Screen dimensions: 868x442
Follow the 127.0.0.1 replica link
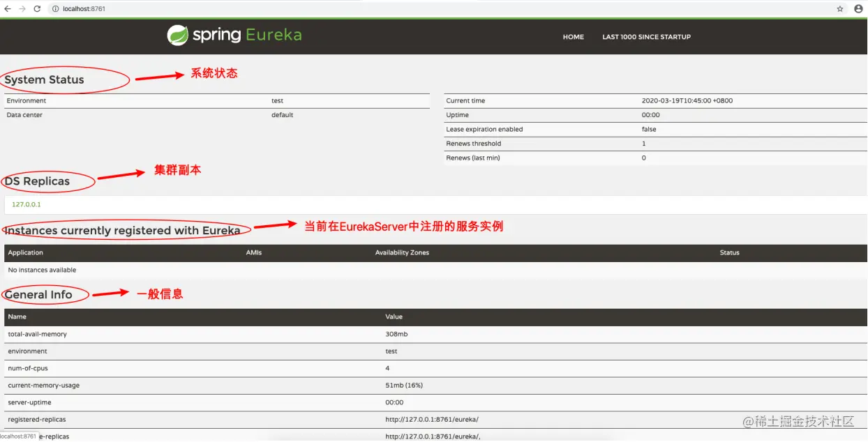click(x=27, y=204)
